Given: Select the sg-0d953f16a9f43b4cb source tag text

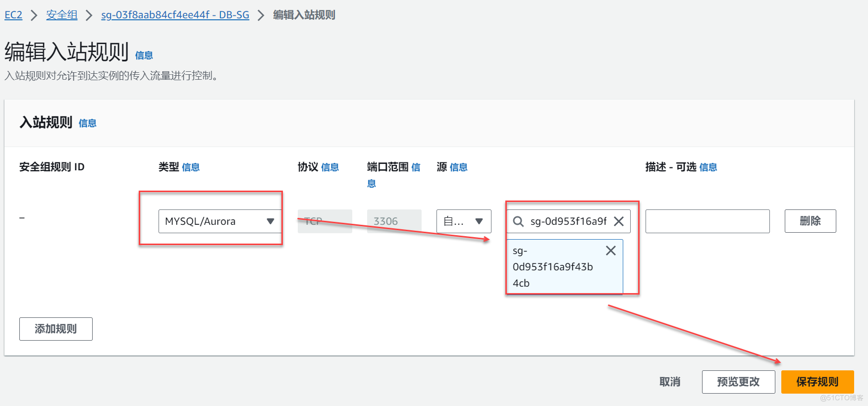Looking at the screenshot, I should click(553, 267).
